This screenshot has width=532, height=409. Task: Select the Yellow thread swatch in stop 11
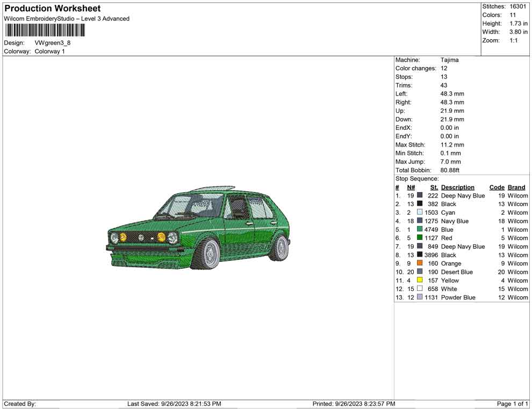(x=420, y=280)
